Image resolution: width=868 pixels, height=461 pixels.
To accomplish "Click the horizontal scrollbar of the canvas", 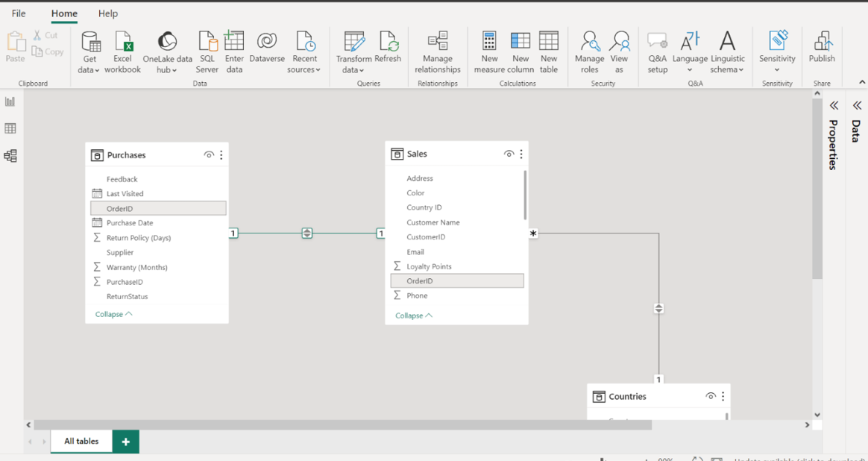I will 343,424.
